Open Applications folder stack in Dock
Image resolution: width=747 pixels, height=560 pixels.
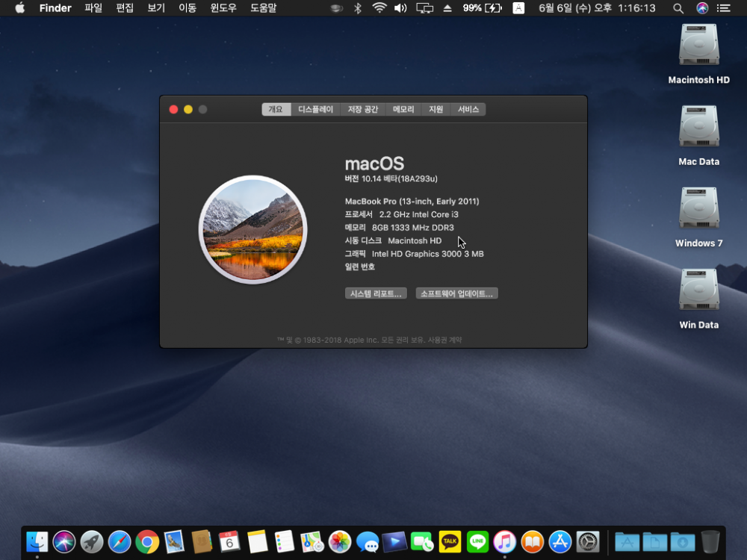click(627, 542)
